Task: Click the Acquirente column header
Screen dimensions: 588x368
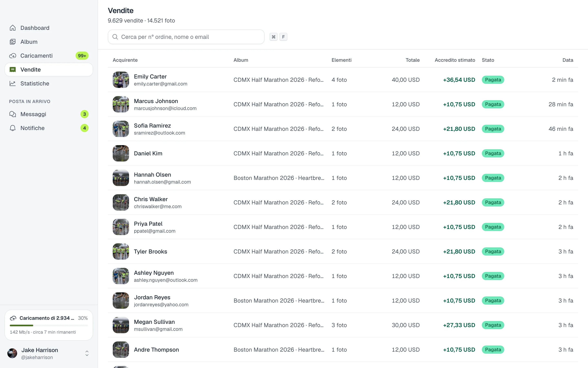Action: pyautogui.click(x=125, y=60)
